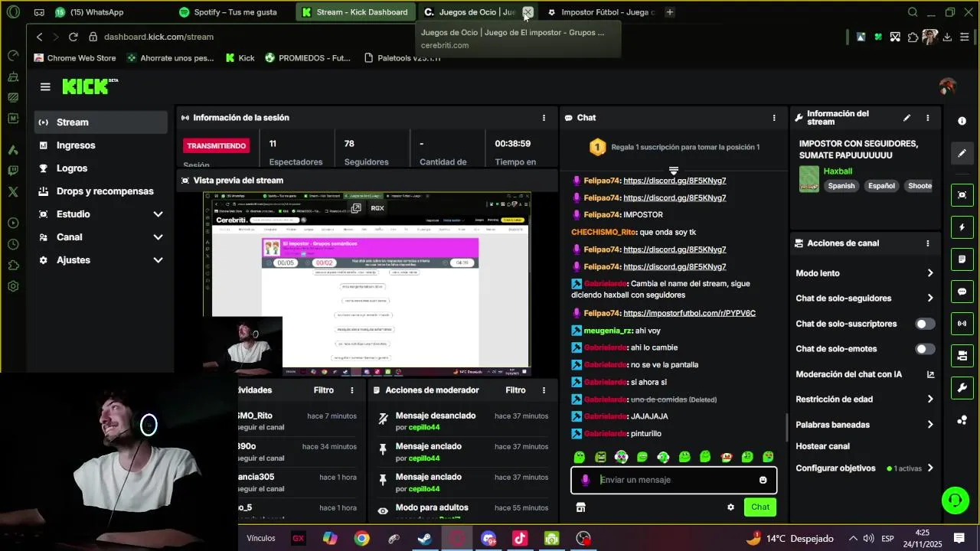
Task: Open Twitch in the browser sidebar
Action: pos(13,171)
